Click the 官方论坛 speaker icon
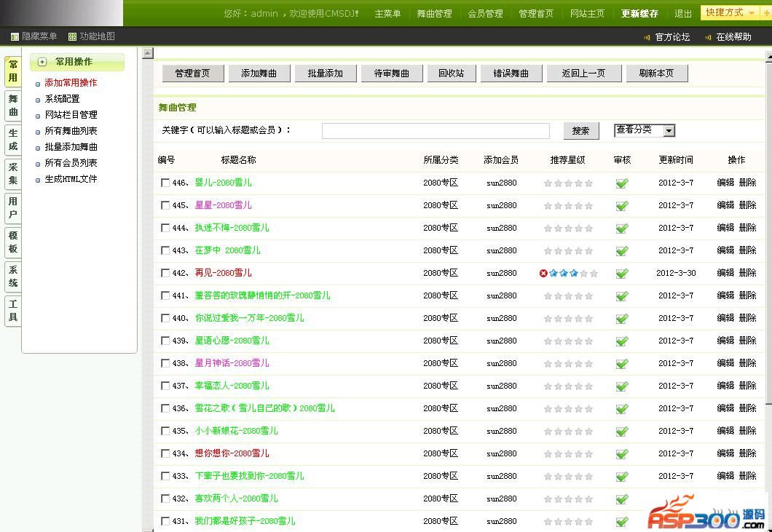 647,37
